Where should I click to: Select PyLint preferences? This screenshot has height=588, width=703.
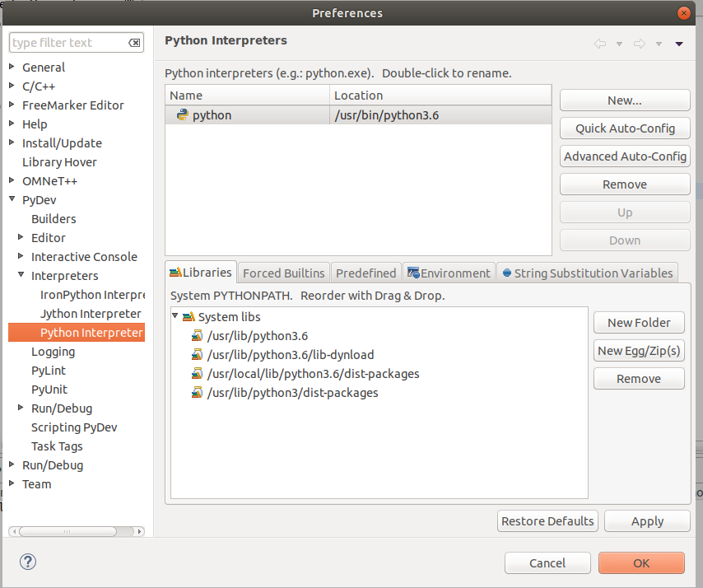pos(49,371)
